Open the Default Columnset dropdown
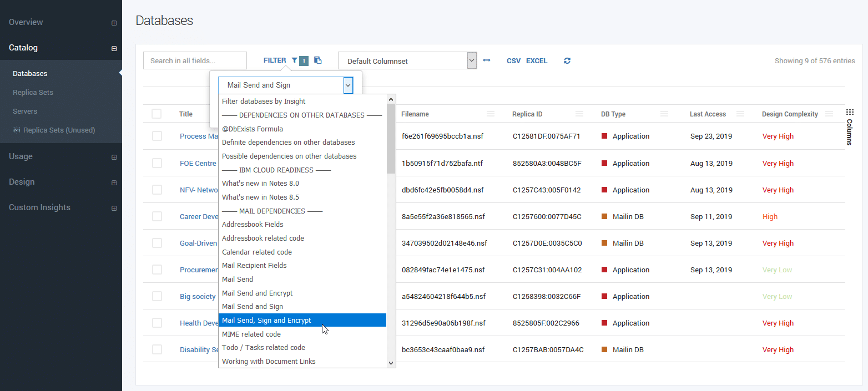The height and width of the screenshot is (391, 868). click(x=407, y=61)
